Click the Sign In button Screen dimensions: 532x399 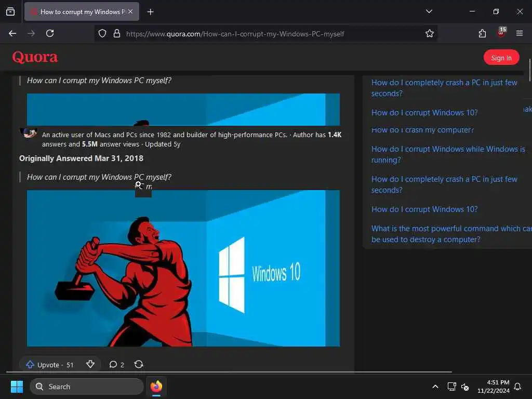click(x=501, y=58)
